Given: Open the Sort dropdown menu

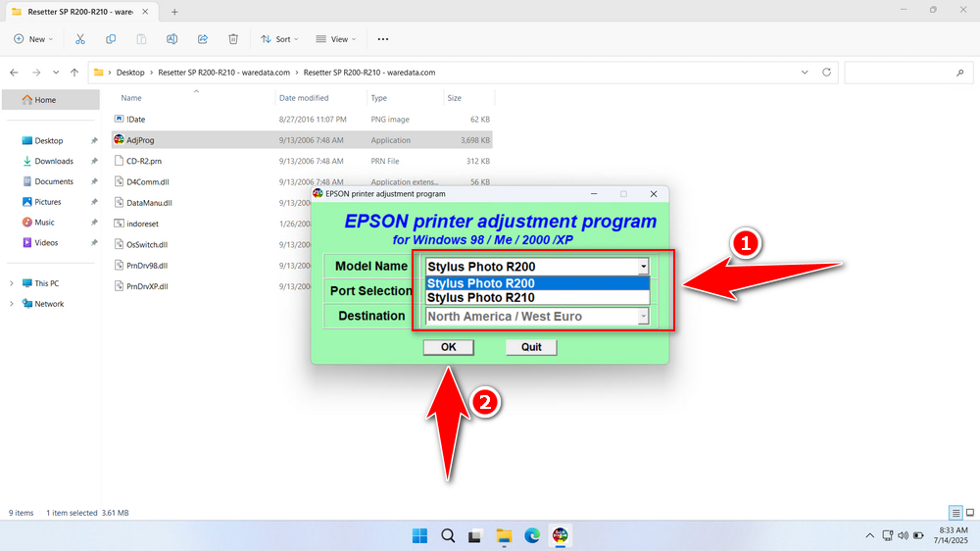Looking at the screenshot, I should coord(279,39).
